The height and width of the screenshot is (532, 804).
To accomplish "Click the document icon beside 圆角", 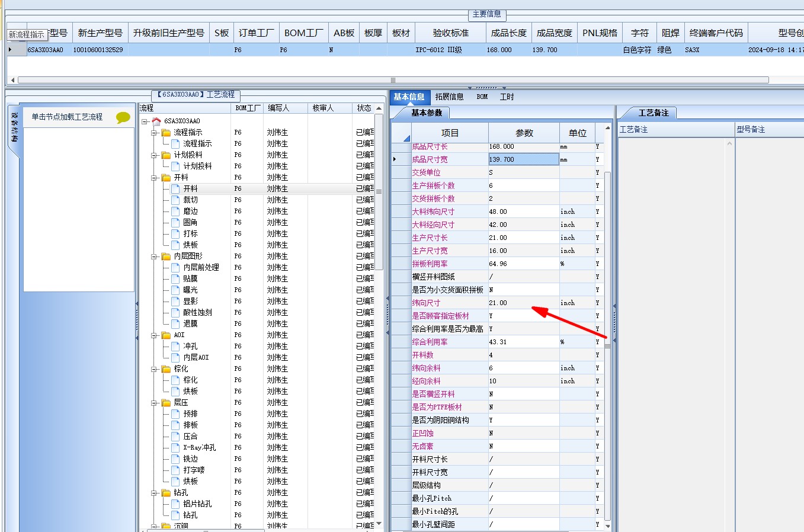I will click(175, 222).
